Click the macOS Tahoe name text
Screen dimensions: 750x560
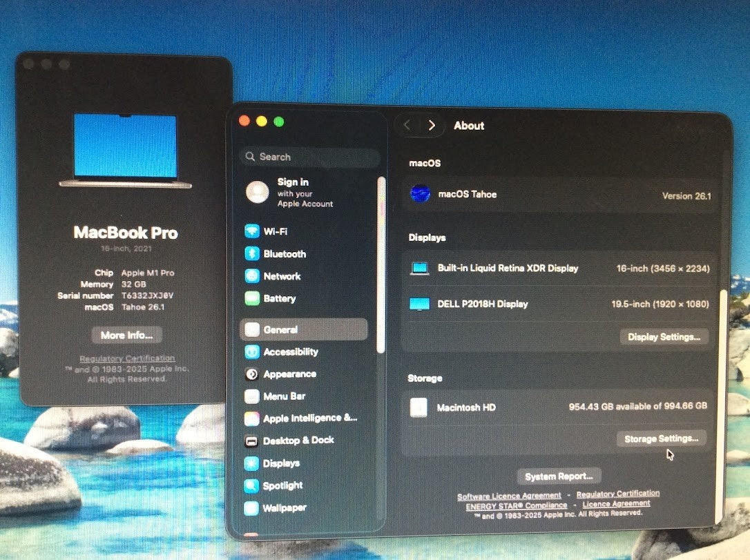tap(468, 194)
